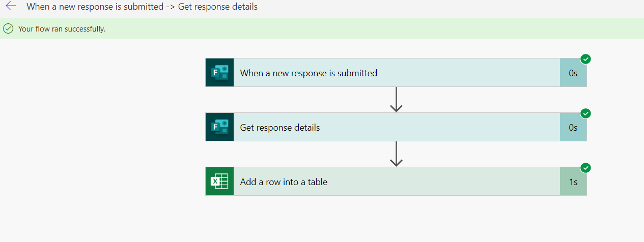Expand the 'Add a row into a table' step
This screenshot has height=242, width=644.
point(396,181)
